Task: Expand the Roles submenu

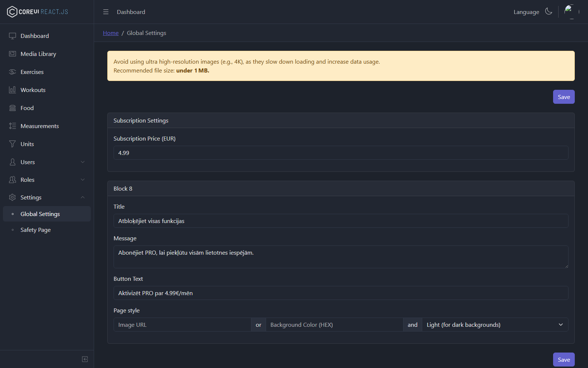Action: tap(47, 180)
